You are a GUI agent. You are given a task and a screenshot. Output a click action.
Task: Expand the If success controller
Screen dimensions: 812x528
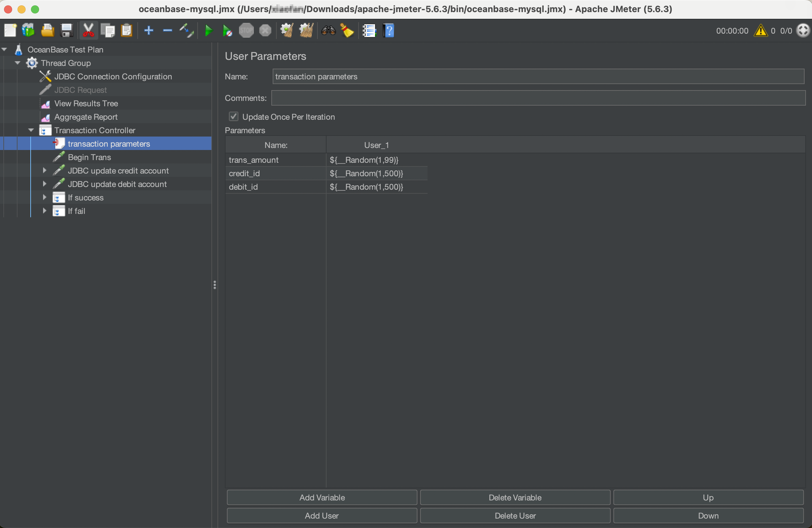tap(44, 197)
